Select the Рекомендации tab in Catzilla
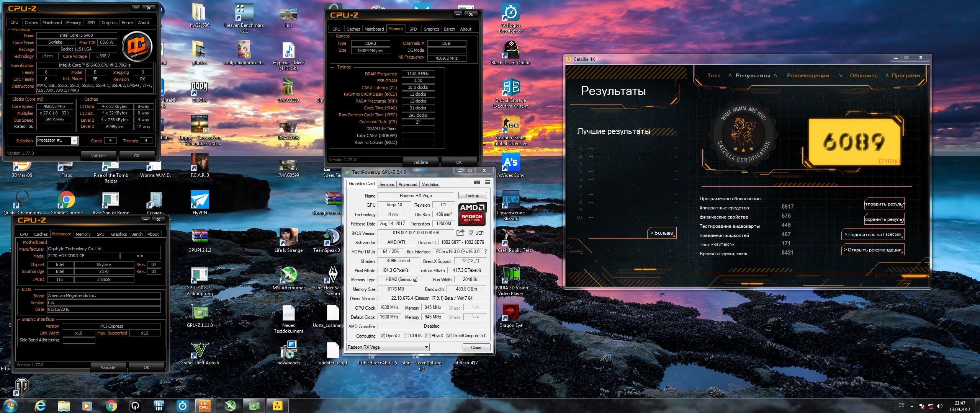This screenshot has width=980, height=413. (808, 75)
